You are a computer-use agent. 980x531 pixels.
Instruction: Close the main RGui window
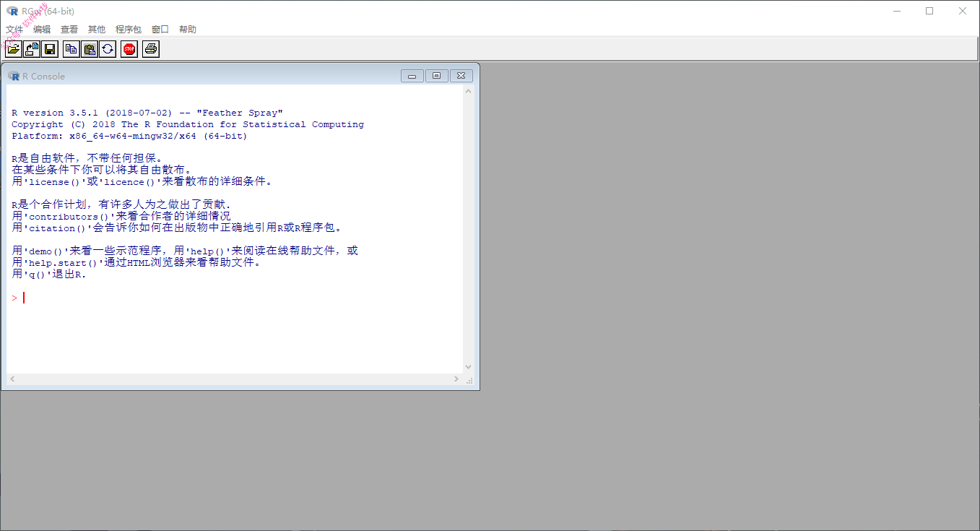963,11
